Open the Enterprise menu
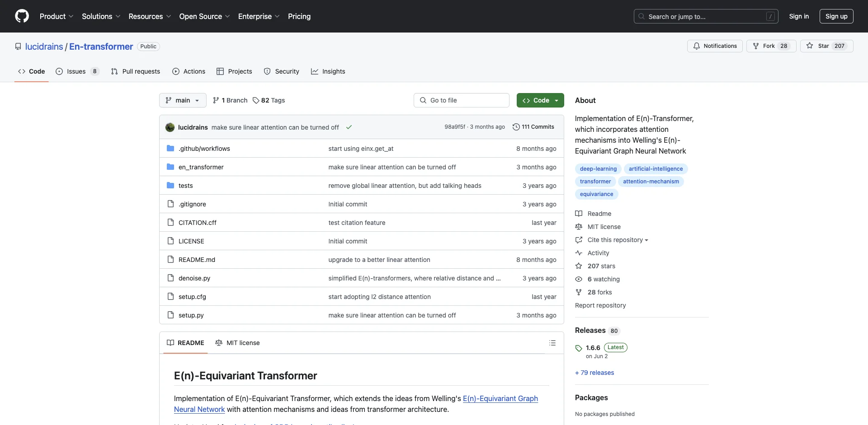 259,16
